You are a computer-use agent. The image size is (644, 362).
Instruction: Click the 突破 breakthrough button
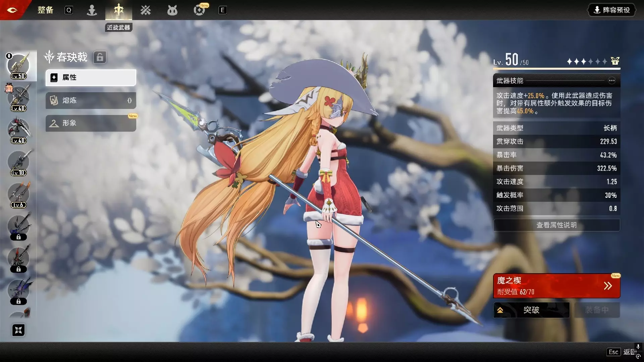pos(531,310)
